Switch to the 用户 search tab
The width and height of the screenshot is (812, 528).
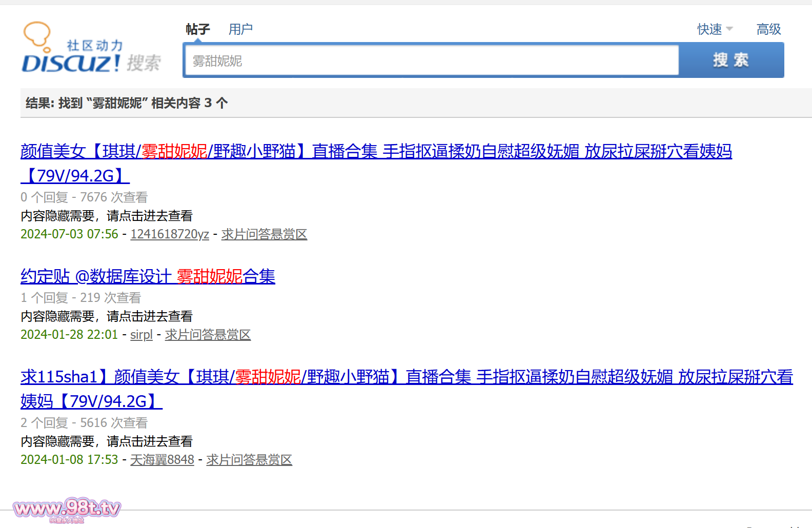click(240, 29)
